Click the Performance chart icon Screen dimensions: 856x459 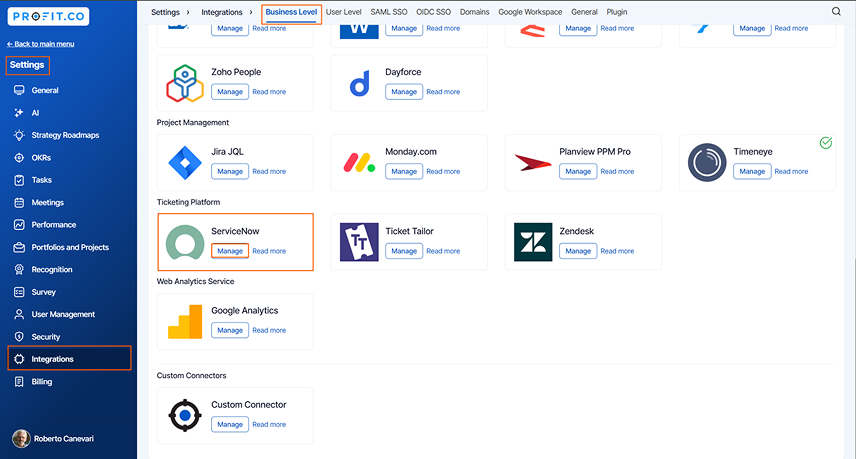[x=19, y=225]
